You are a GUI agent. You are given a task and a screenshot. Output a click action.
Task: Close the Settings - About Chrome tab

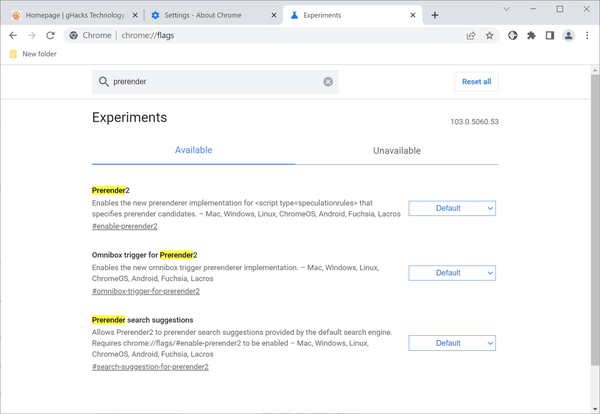tap(274, 15)
